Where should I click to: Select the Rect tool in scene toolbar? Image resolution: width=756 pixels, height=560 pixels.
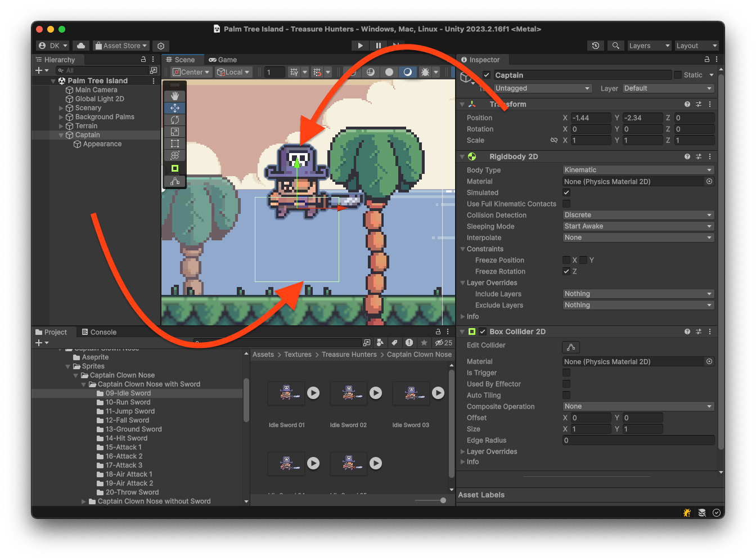(175, 144)
